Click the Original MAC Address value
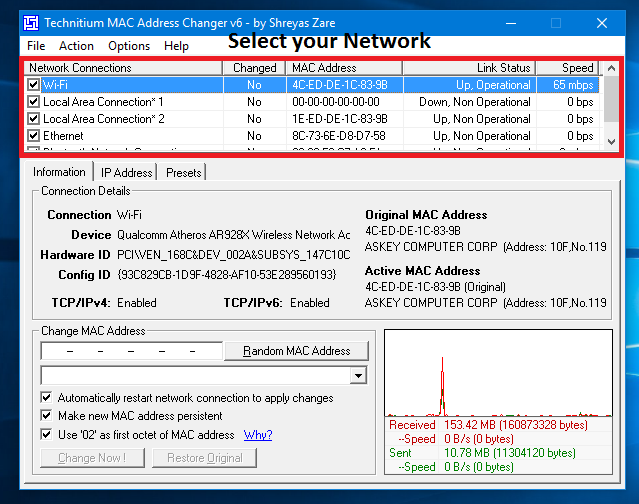Viewport: 639px width, 504px height. tap(413, 231)
